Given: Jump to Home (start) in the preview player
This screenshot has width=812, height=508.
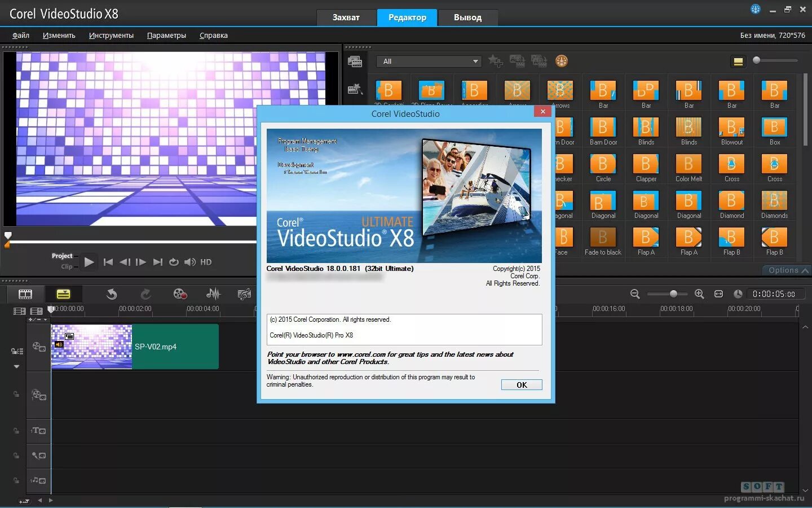Looking at the screenshot, I should [x=108, y=262].
